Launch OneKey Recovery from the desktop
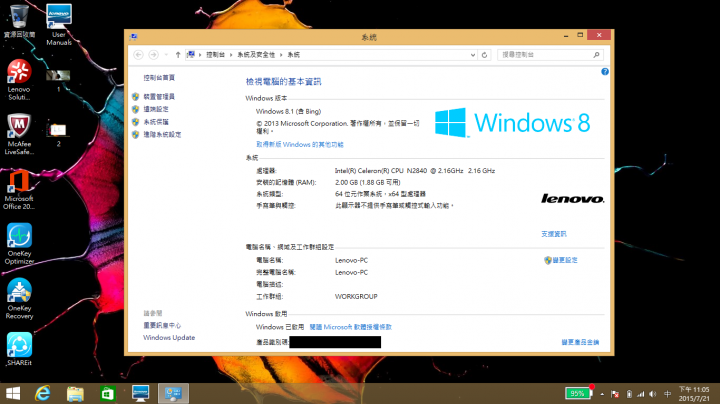This screenshot has width=720, height=404. [x=19, y=298]
